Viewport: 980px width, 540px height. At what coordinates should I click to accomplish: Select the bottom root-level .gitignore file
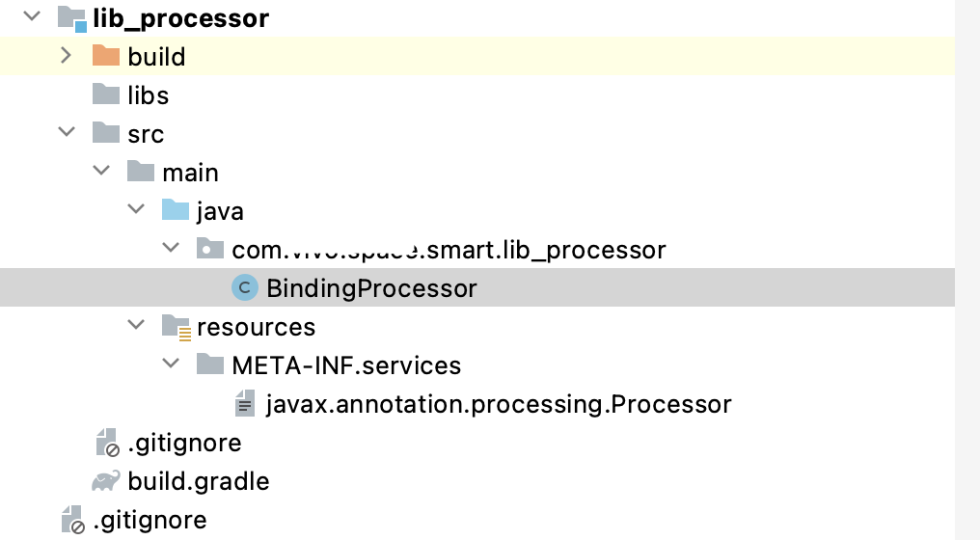[150, 520]
